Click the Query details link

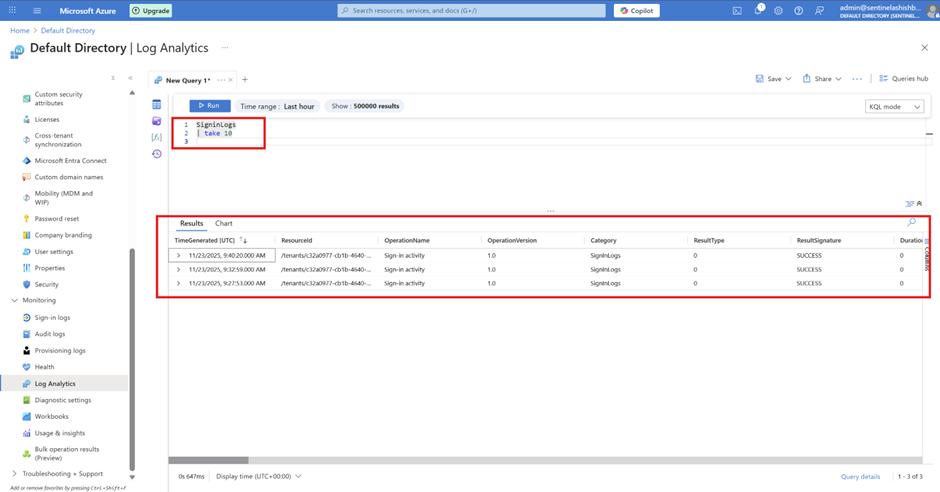click(860, 477)
